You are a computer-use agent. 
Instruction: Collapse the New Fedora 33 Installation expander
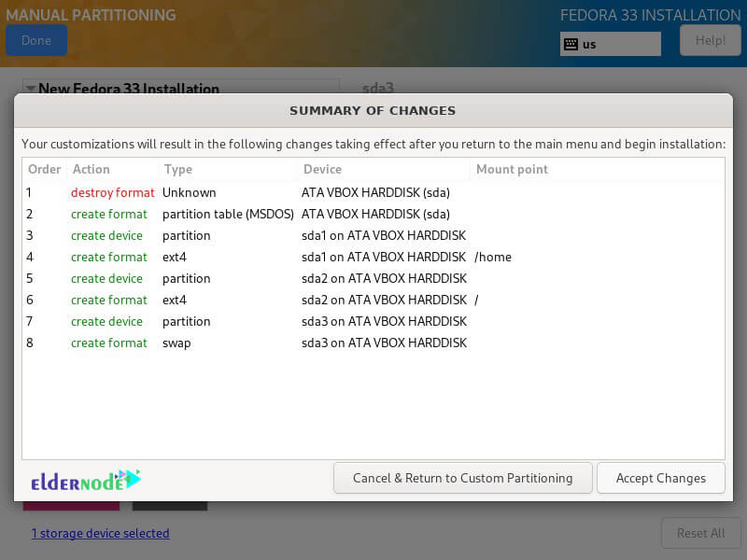pos(31,88)
